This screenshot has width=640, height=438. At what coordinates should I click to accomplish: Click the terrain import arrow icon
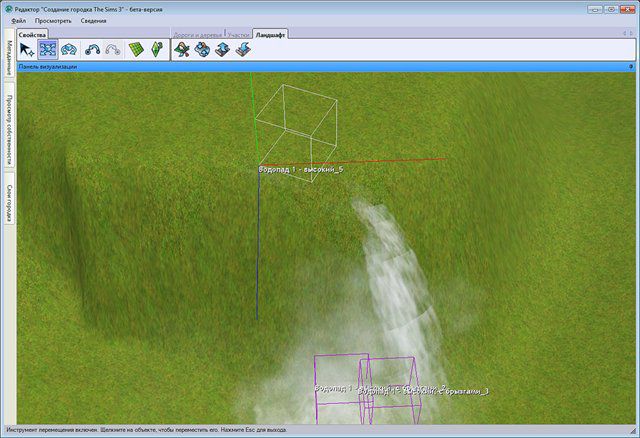243,49
